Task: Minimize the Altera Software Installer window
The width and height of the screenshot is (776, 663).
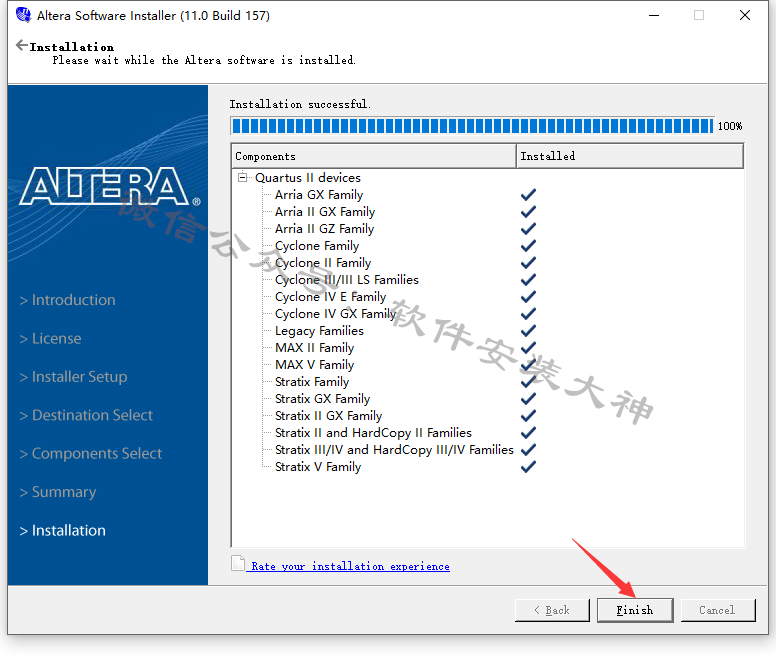Action: 654,15
